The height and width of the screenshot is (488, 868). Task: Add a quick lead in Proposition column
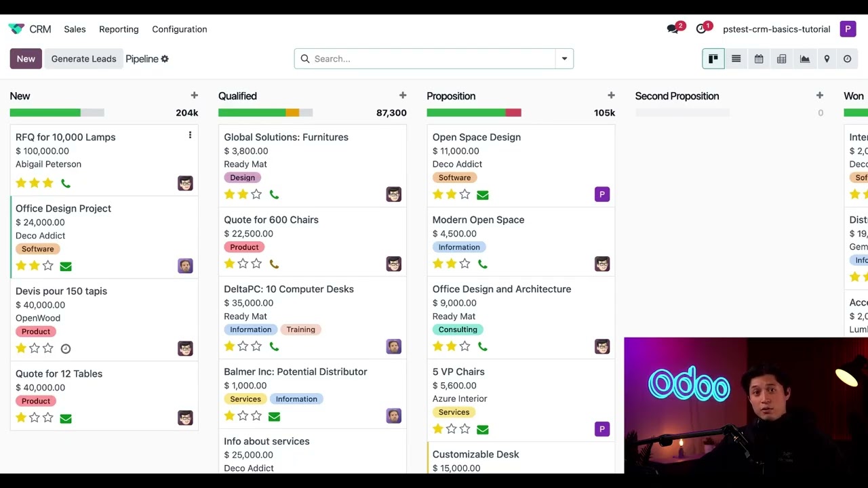coord(611,96)
